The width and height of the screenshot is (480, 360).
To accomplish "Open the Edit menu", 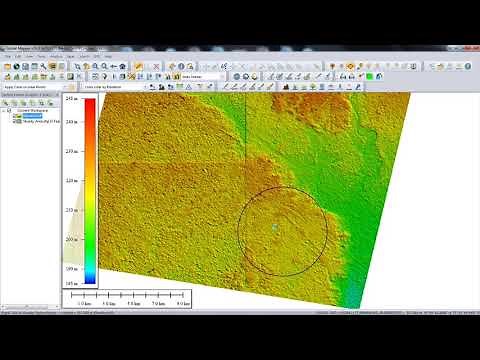I will point(18,56).
